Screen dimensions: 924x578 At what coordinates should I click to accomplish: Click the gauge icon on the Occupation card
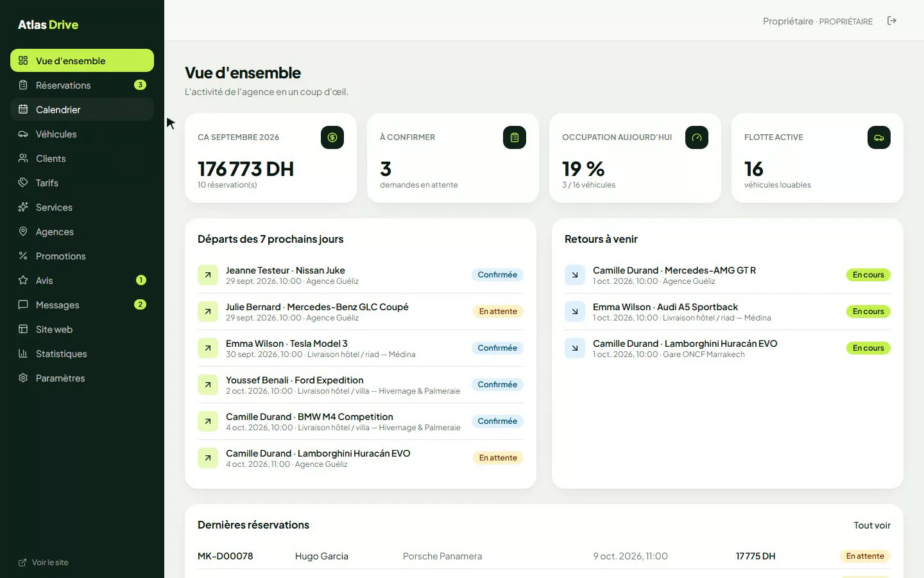pos(697,137)
